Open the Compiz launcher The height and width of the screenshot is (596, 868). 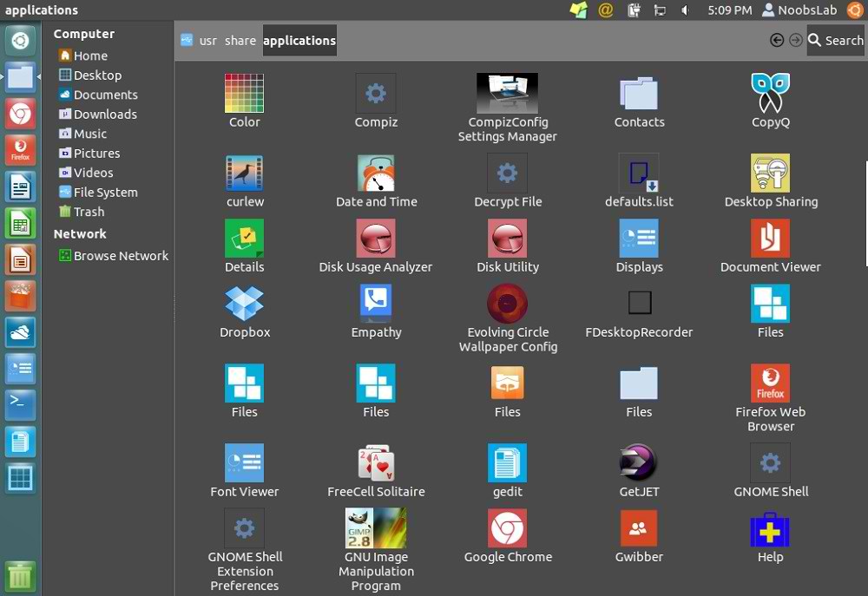[x=376, y=93]
